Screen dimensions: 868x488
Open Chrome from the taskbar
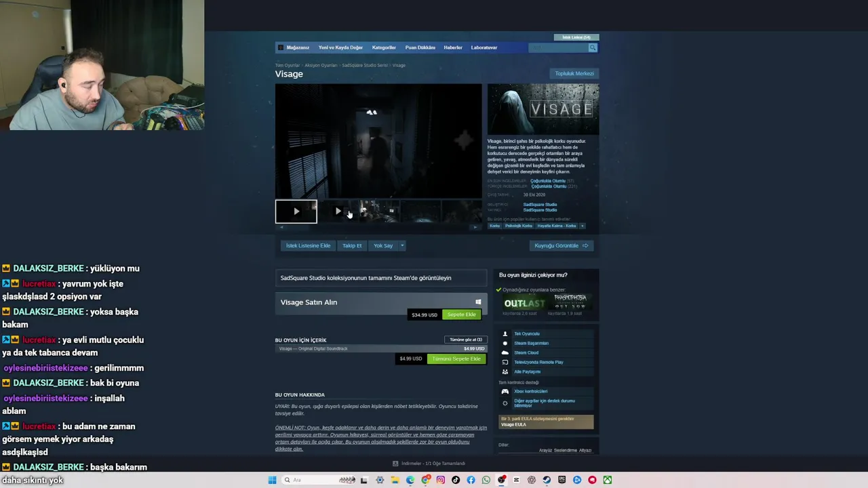point(425,480)
